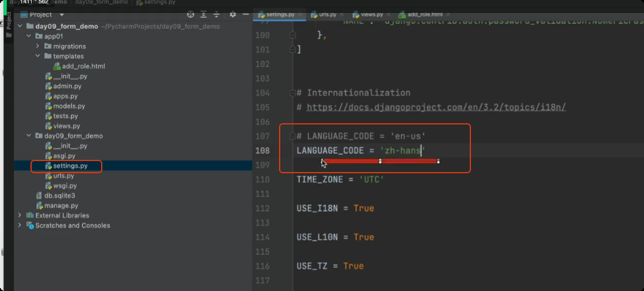This screenshot has height=291, width=644.
Task: Fold the Internationalization comment block at line 104
Action: click(x=292, y=93)
